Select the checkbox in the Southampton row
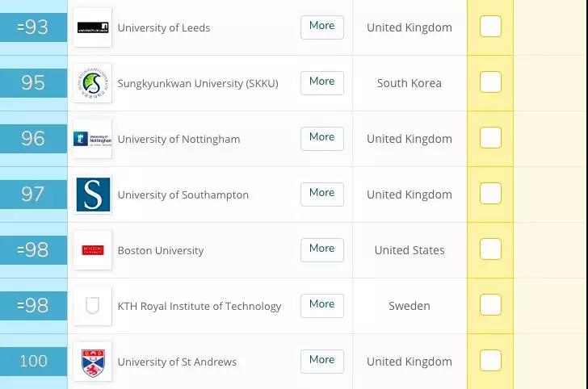The width and height of the screenshot is (588, 389). [490, 194]
